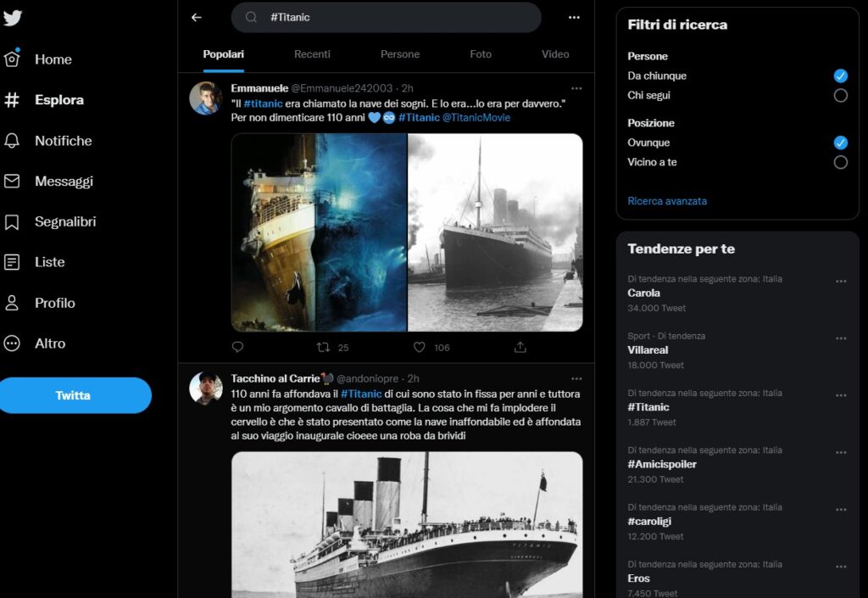The image size is (868, 598).
Task: Share Emmanuele's tweet
Action: 520,347
